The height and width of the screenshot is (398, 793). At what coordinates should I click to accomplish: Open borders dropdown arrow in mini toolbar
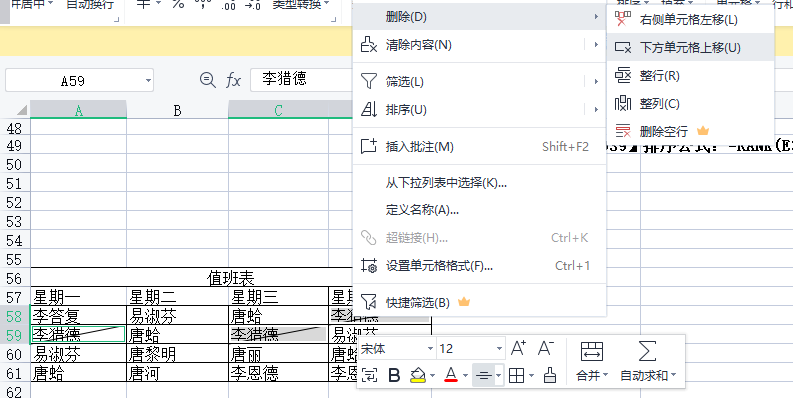531,376
